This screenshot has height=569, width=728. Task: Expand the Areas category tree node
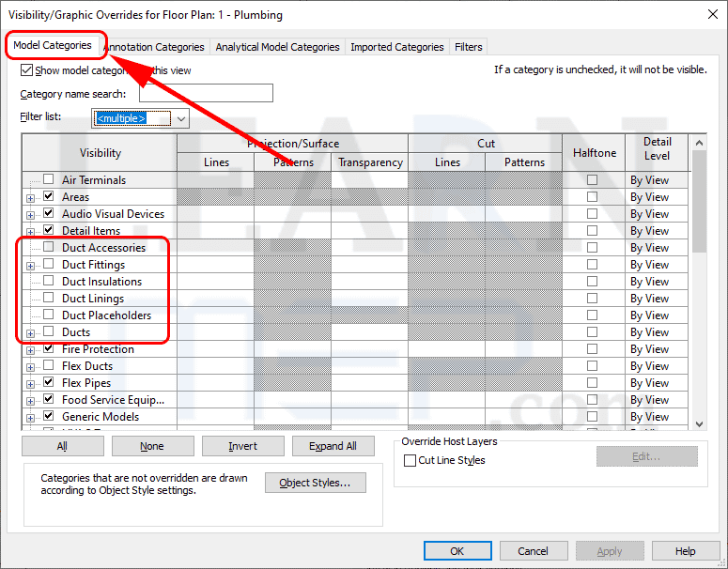pyautogui.click(x=30, y=197)
